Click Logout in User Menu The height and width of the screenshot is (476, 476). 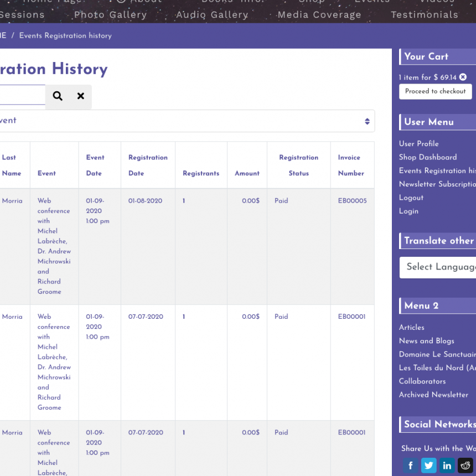411,198
